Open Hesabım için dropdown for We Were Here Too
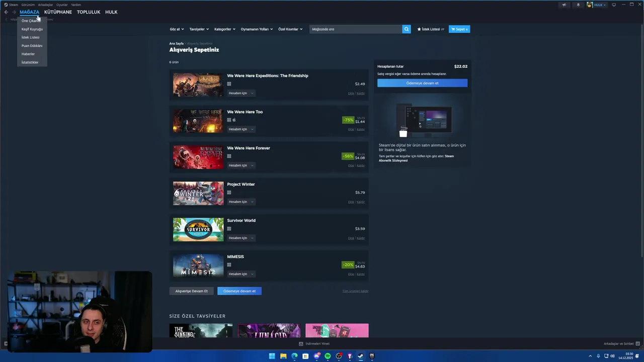The height and width of the screenshot is (362, 644). pyautogui.click(x=241, y=129)
